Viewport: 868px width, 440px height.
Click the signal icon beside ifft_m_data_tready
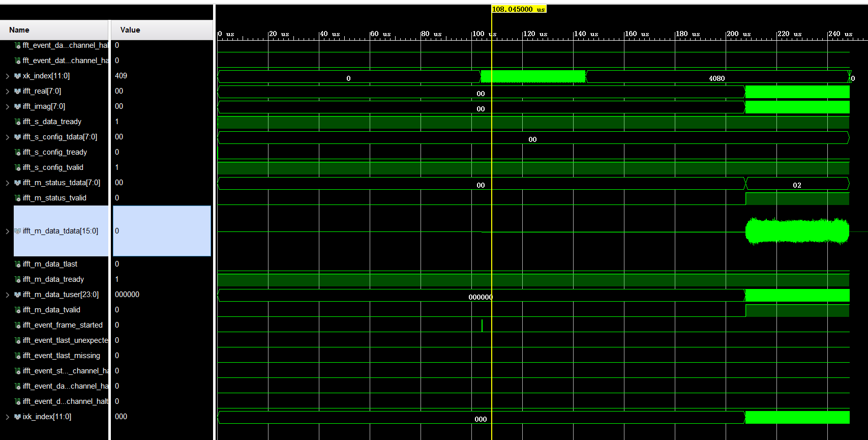click(18, 279)
